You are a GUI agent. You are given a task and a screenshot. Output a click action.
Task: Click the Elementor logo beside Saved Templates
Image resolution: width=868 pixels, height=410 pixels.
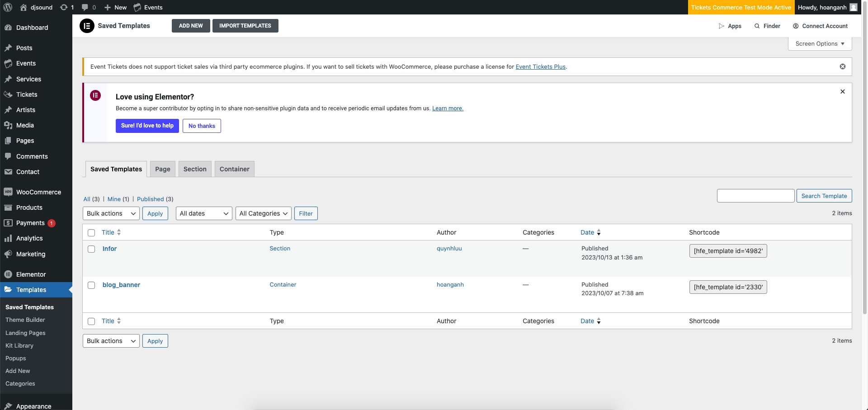[87, 26]
